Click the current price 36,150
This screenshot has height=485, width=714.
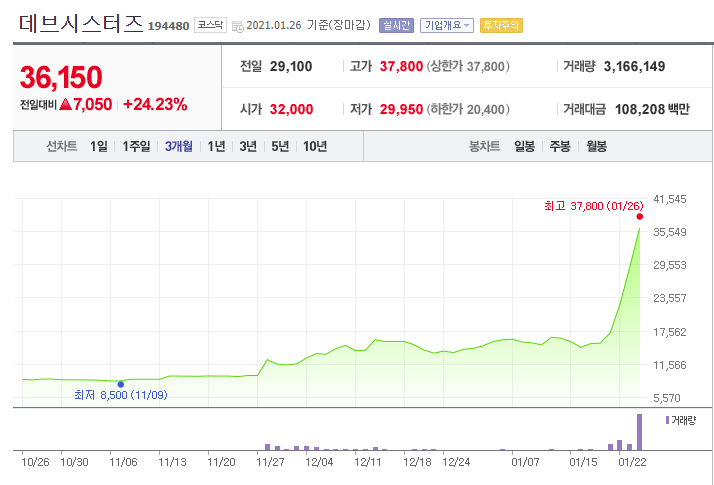pyautogui.click(x=61, y=77)
